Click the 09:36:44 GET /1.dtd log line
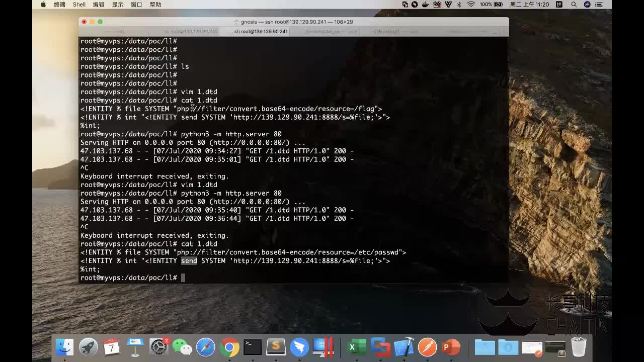This screenshot has height=362, width=644. point(217,219)
